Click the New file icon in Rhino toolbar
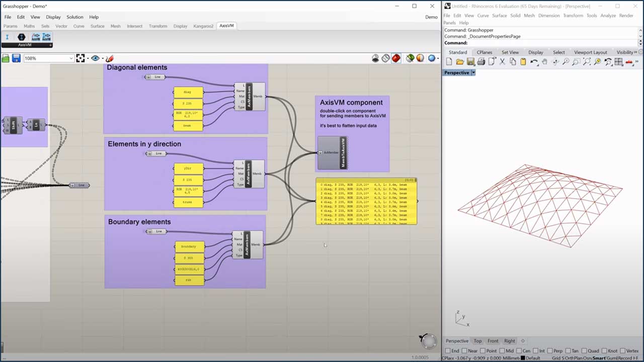The width and height of the screenshot is (644, 362). coord(449,62)
